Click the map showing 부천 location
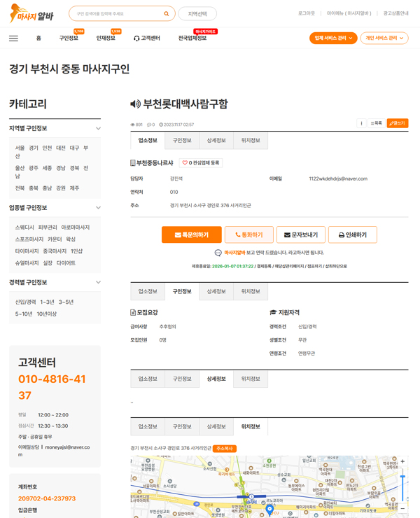The height and width of the screenshot is (518, 420). 269,487
